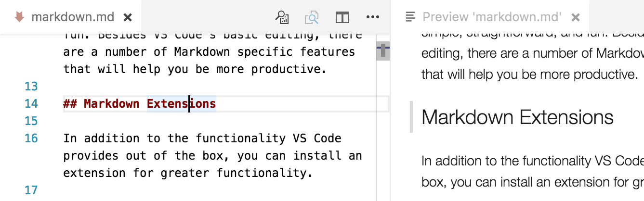Screen dimensions: 644x201
Task: Place cursor in 'In addition to the functionality' editor line
Action: tap(202, 138)
